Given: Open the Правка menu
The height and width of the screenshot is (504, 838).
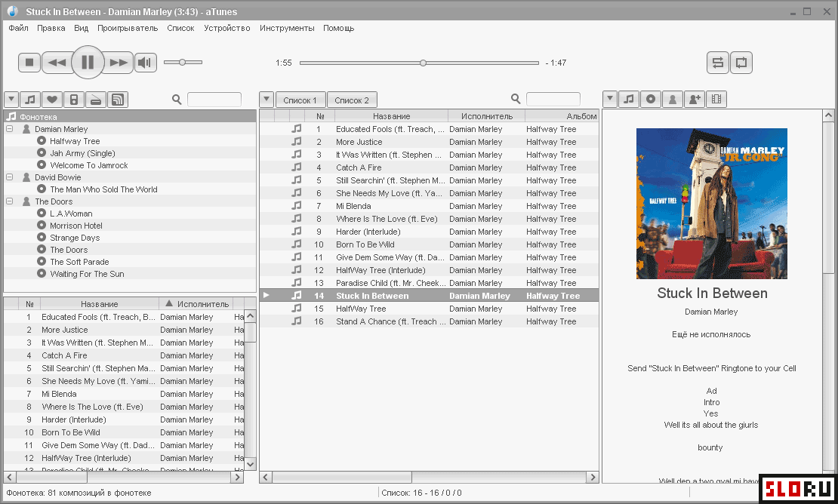Looking at the screenshot, I should pos(51,28).
